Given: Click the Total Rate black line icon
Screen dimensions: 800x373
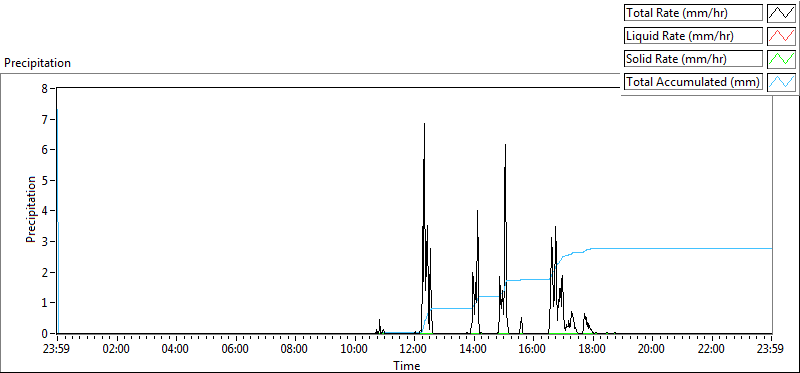Looking at the screenshot, I should (781, 13).
